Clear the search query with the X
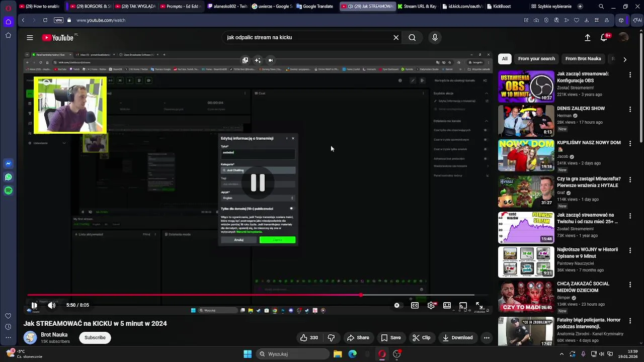644x362 pixels. pyautogui.click(x=396, y=37)
